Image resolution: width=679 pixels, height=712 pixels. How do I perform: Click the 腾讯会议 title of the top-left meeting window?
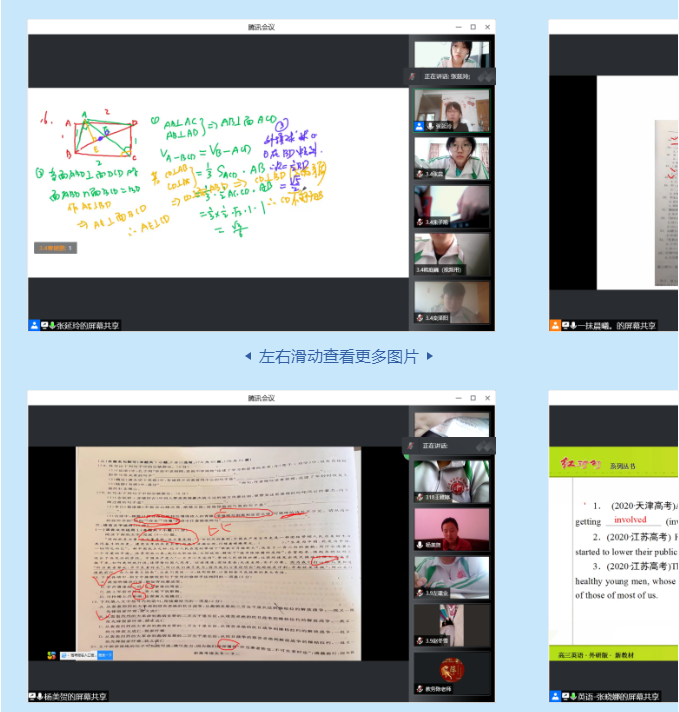tap(261, 27)
